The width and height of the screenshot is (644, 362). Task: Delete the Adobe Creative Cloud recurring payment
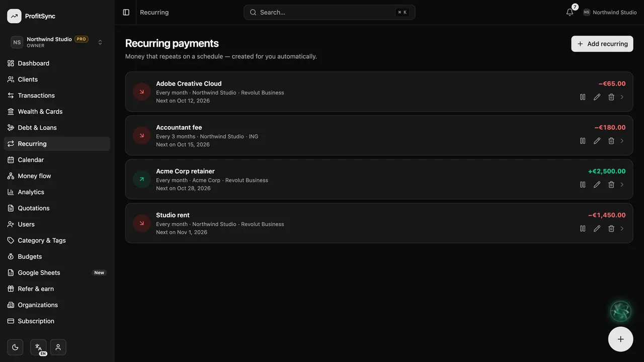pyautogui.click(x=611, y=97)
